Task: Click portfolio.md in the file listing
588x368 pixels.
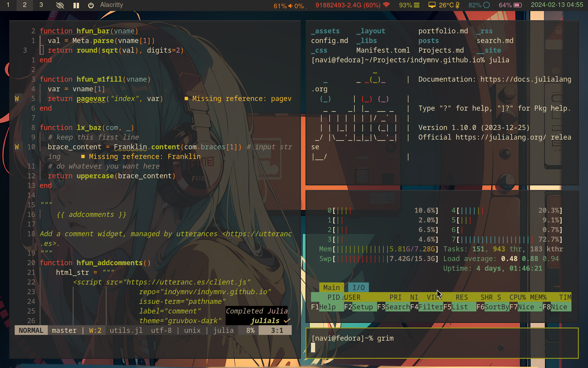Action: coord(443,31)
